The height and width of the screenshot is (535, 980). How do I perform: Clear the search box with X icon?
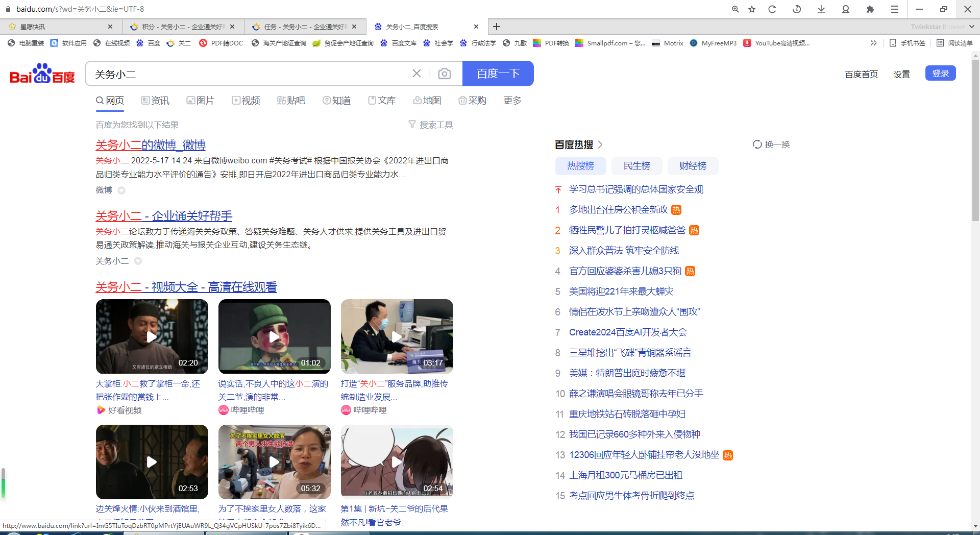click(416, 74)
